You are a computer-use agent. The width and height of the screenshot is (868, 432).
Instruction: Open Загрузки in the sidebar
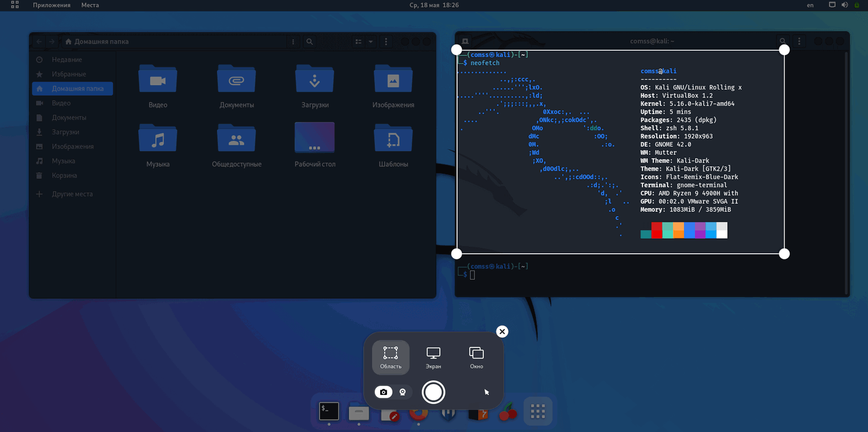coord(72,132)
